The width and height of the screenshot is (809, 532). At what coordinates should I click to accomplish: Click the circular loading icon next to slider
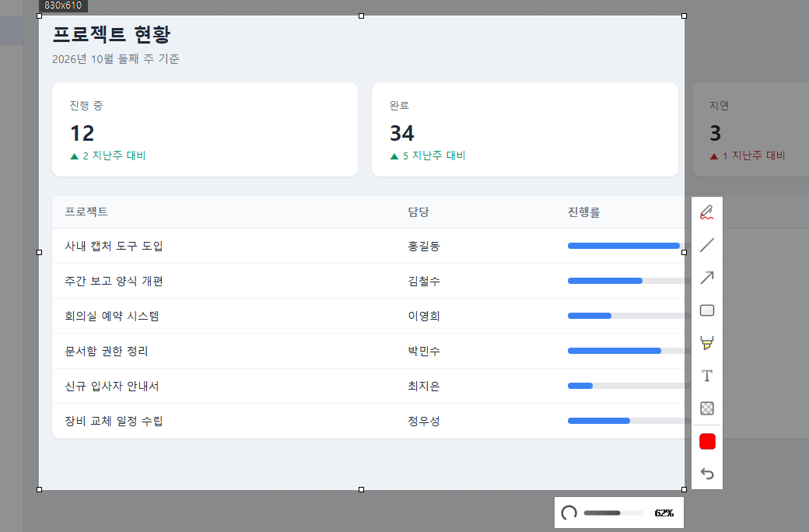click(569, 513)
